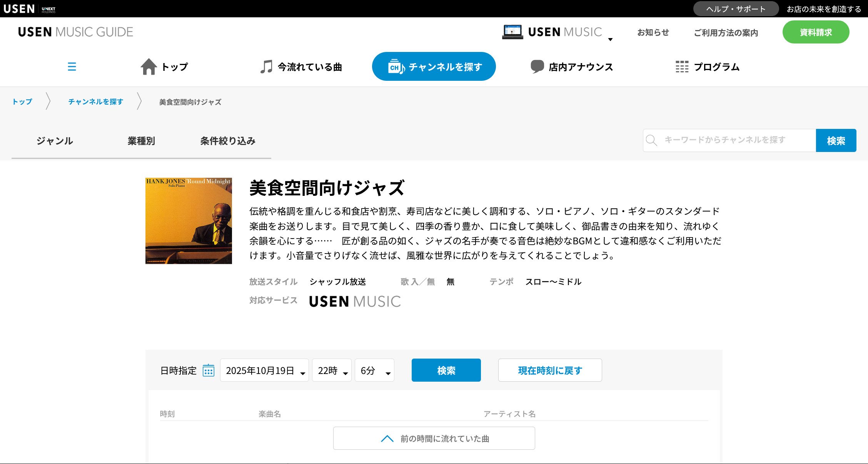Click the magnifier icon in keyword field
The height and width of the screenshot is (464, 868).
(x=651, y=140)
